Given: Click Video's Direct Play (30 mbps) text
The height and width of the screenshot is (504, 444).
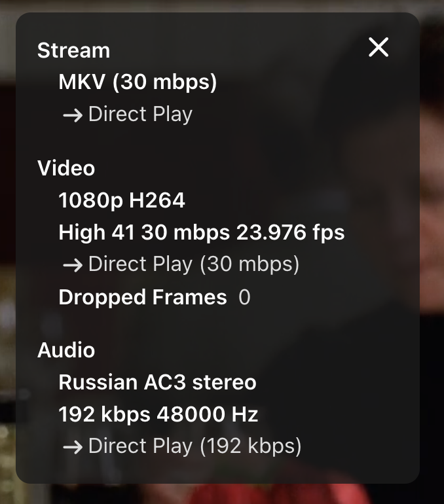Looking at the screenshot, I should click(x=194, y=264).
